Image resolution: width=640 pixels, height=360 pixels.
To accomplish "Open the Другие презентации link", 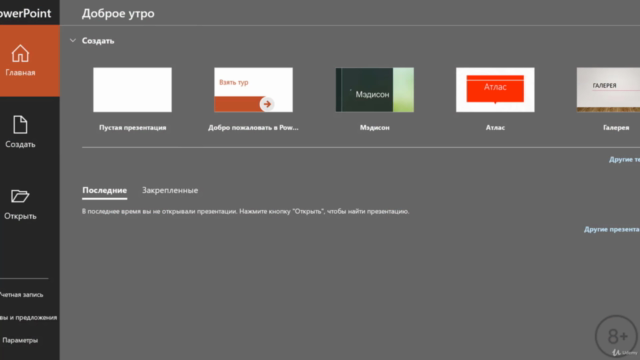I will click(x=612, y=229).
